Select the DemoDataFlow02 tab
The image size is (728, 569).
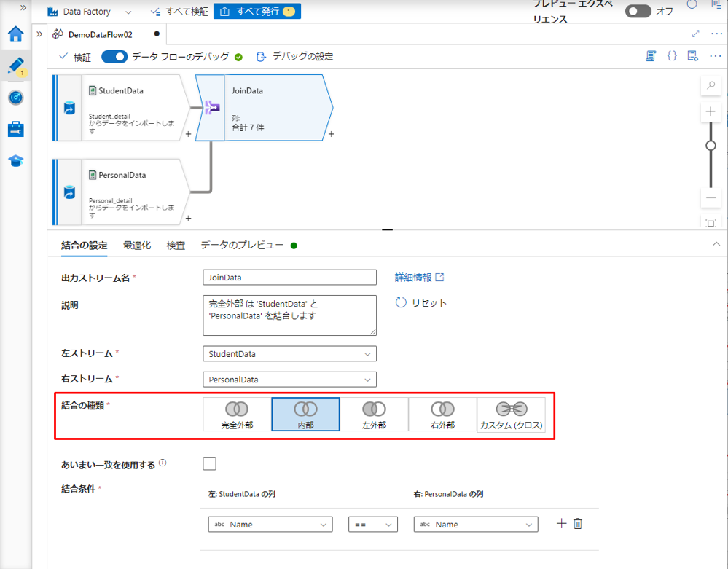106,34
